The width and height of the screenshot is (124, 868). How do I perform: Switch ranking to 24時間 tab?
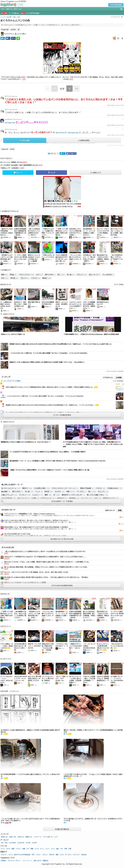(x=119, y=377)
